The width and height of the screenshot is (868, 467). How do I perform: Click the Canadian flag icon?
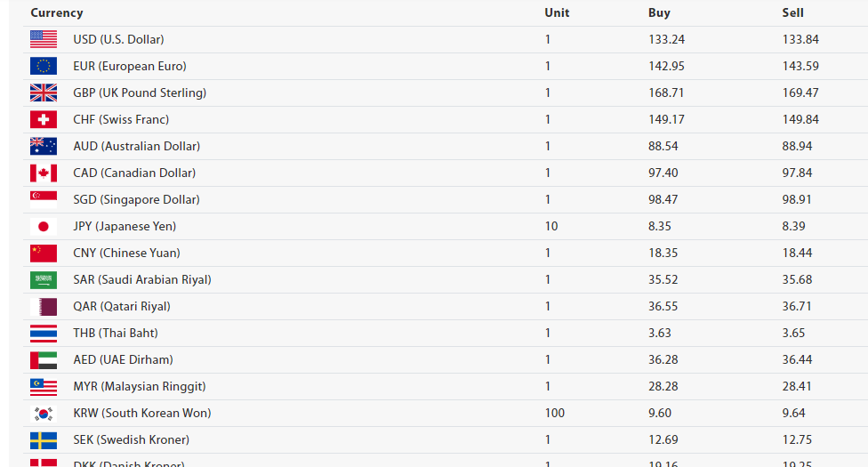(44, 173)
